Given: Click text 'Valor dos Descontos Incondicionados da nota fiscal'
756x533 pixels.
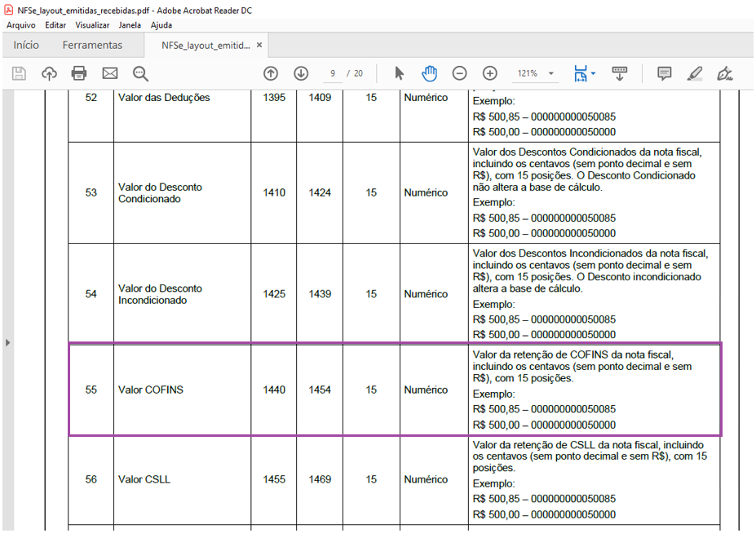Looking at the screenshot, I should (590, 253).
